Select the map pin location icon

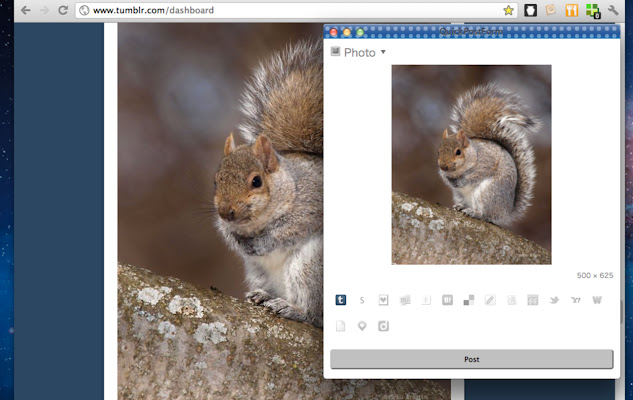click(362, 326)
